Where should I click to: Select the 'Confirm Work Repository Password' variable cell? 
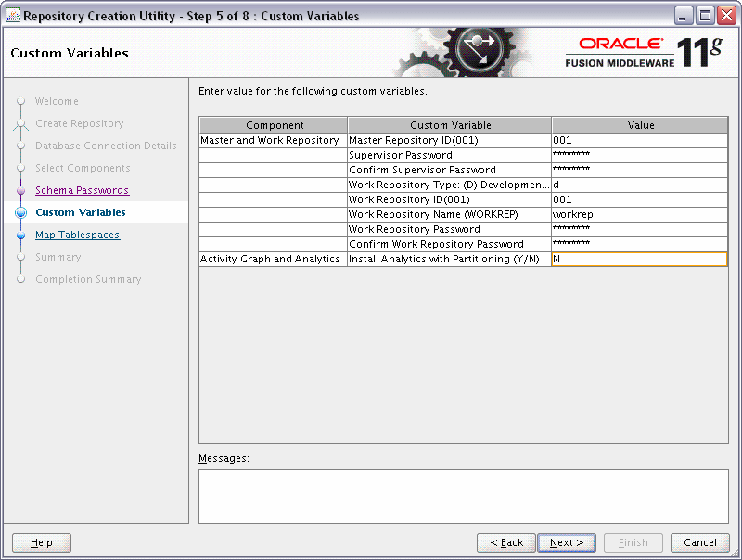tap(449, 244)
